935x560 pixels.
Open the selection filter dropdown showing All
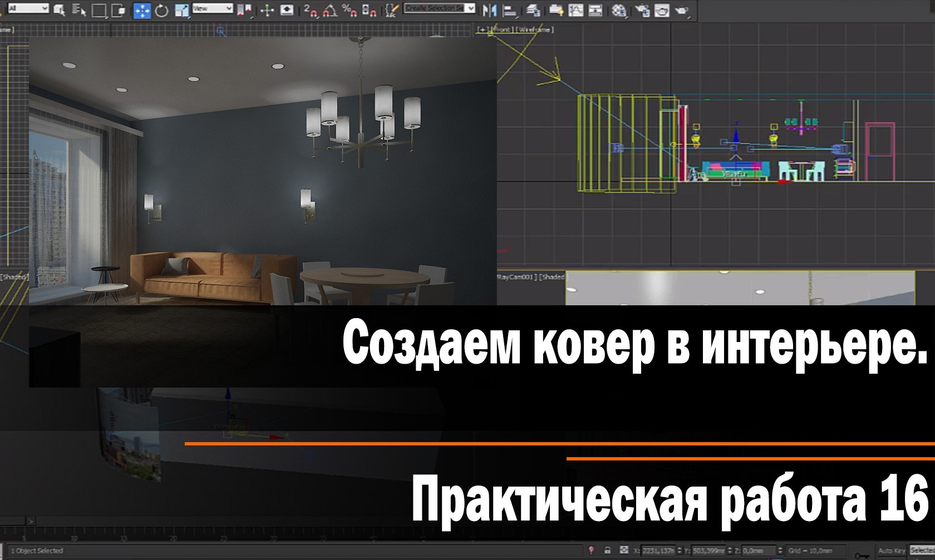(28, 8)
